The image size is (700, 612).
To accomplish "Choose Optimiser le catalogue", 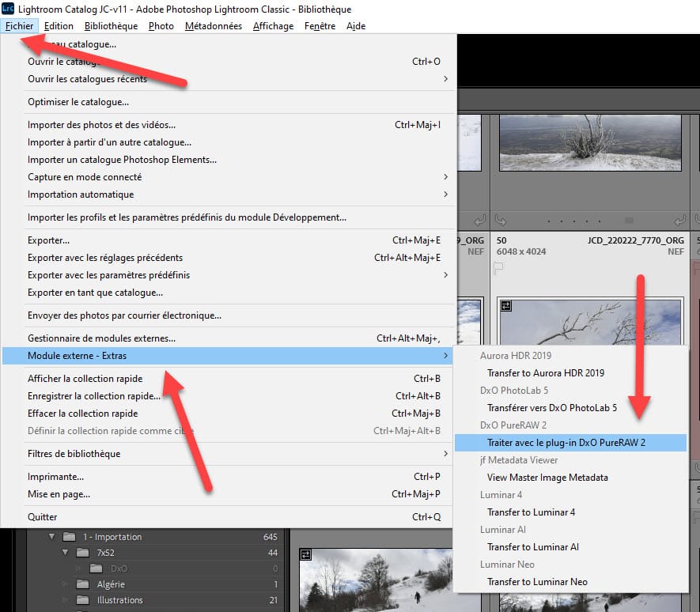I will coord(229,102).
